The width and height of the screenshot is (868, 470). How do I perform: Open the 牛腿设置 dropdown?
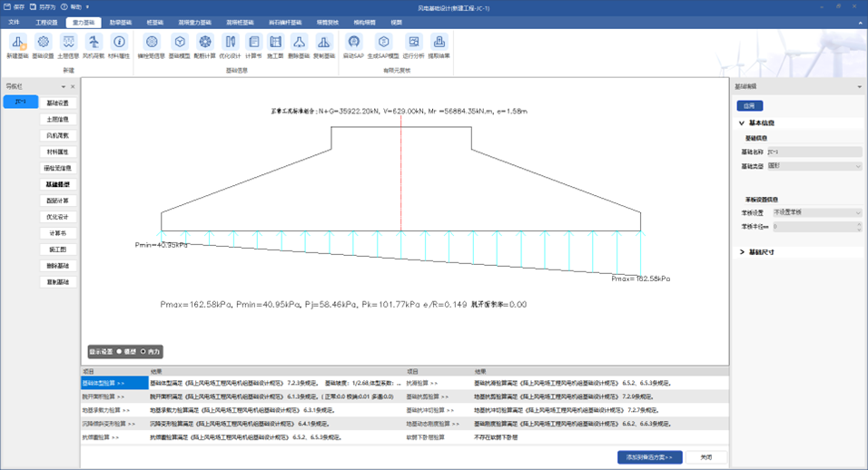point(814,212)
